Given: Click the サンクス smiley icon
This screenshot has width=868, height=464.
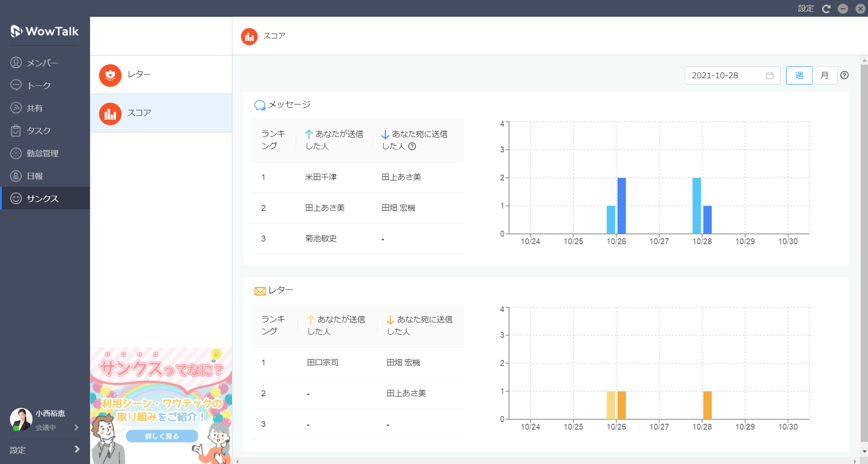Looking at the screenshot, I should tap(16, 199).
